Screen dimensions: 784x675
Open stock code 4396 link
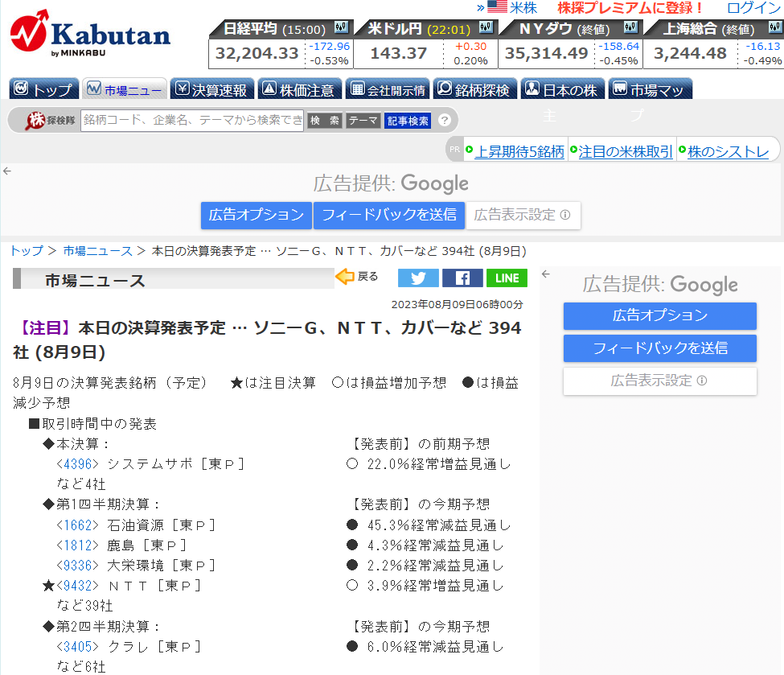coord(77,464)
